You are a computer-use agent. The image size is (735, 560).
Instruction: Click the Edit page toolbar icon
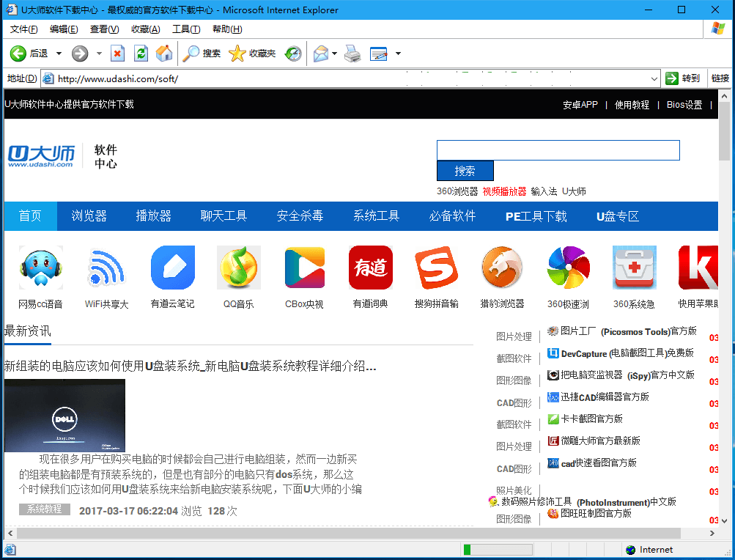coord(379,54)
